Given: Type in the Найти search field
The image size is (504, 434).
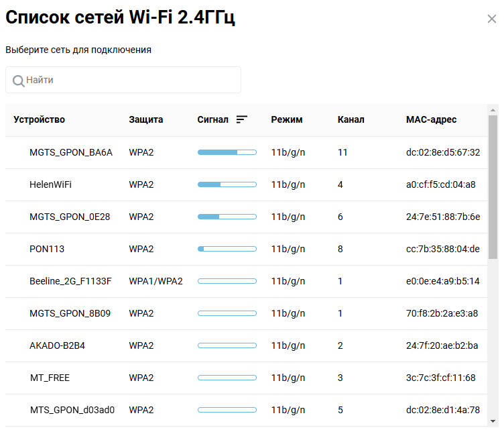Looking at the screenshot, I should pos(131,80).
